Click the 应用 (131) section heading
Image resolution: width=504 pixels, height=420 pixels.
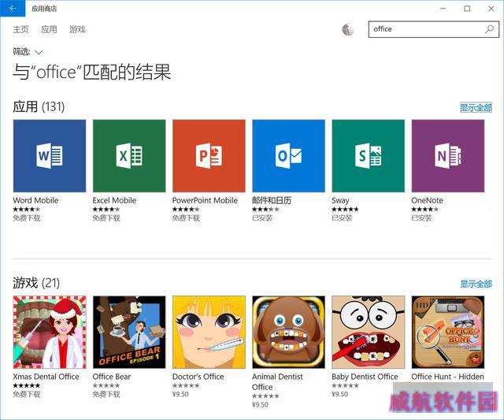[x=39, y=106]
